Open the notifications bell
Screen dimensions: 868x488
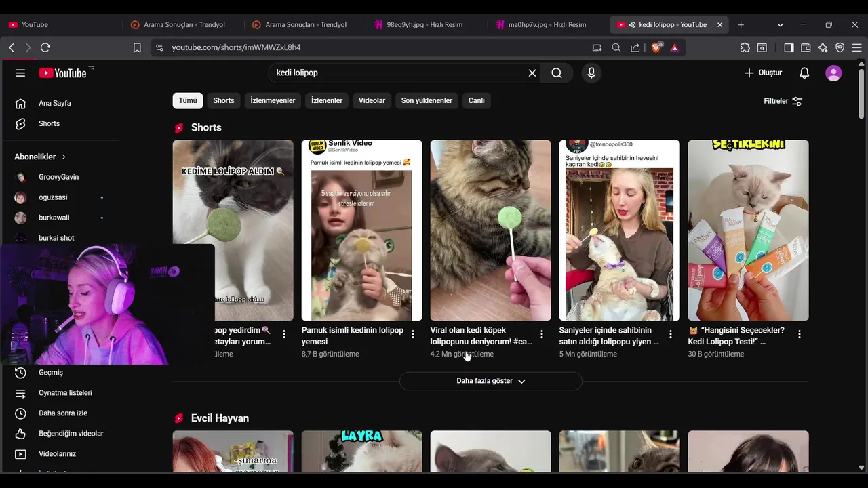tap(804, 73)
